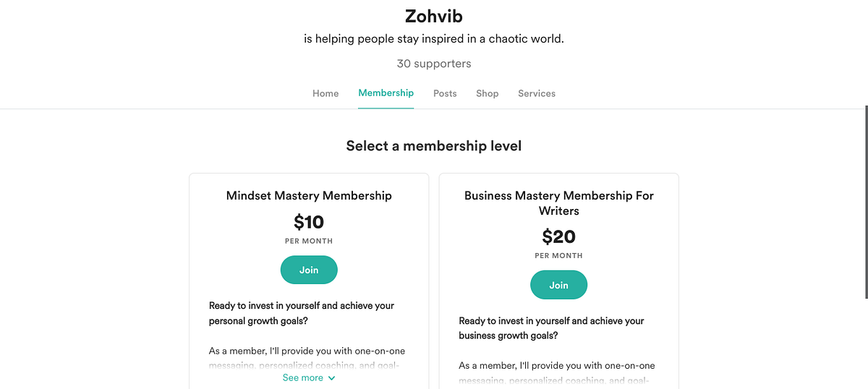Expand the See more chevron arrow
Viewport: 868px width, 389px height.
[x=332, y=378]
